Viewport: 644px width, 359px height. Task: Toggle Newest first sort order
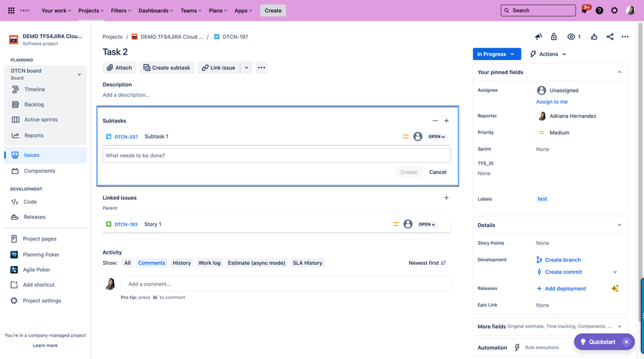click(x=427, y=263)
